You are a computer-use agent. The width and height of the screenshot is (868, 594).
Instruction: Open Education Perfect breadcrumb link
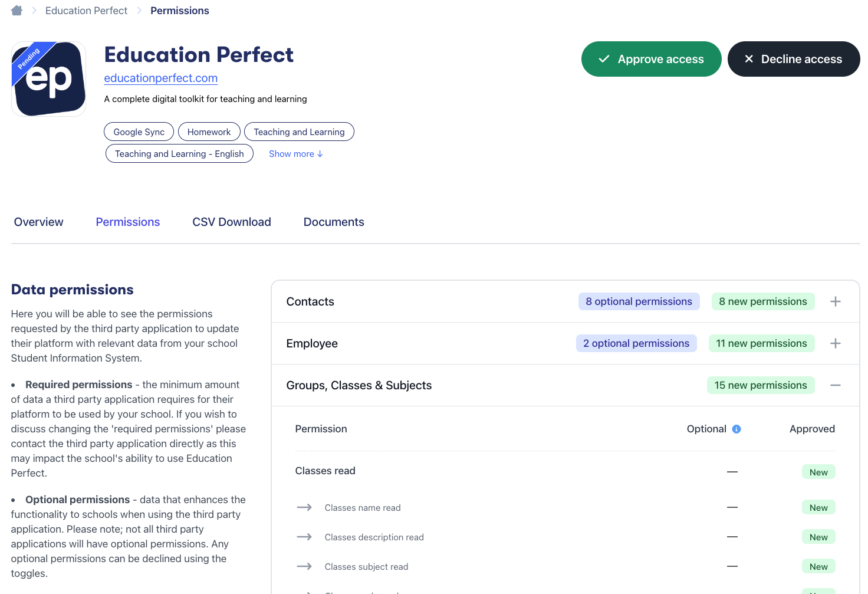pos(86,11)
